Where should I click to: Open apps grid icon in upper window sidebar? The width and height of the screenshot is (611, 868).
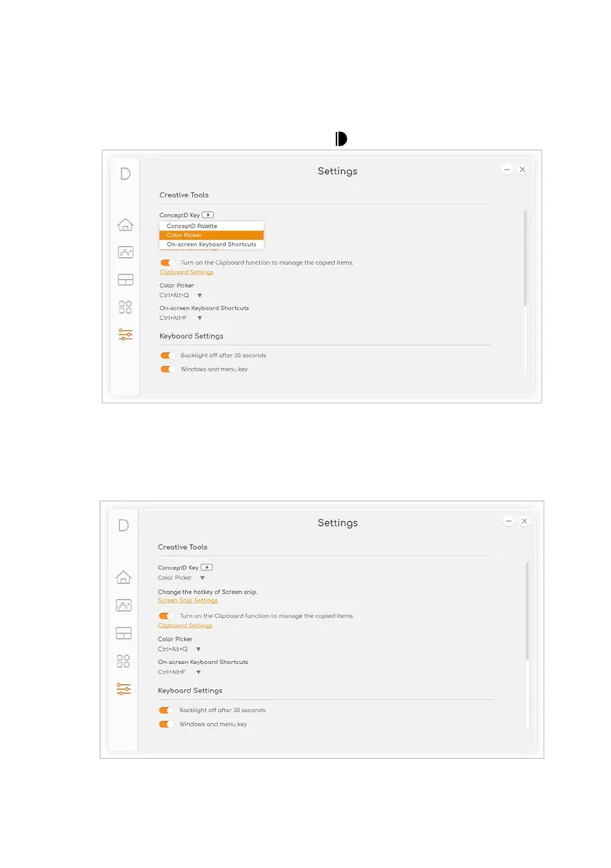(125, 307)
